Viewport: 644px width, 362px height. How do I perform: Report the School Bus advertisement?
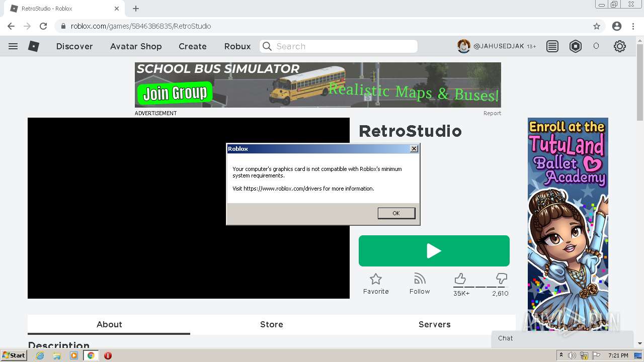(492, 113)
